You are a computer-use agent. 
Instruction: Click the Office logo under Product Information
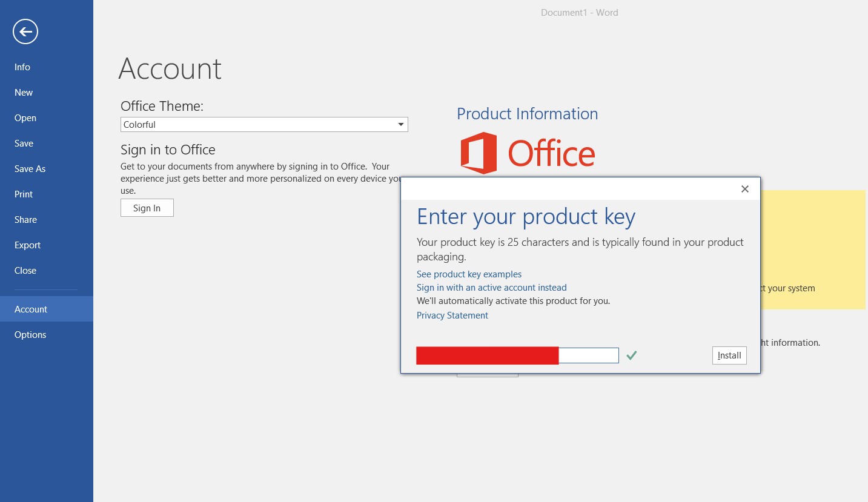(x=526, y=153)
